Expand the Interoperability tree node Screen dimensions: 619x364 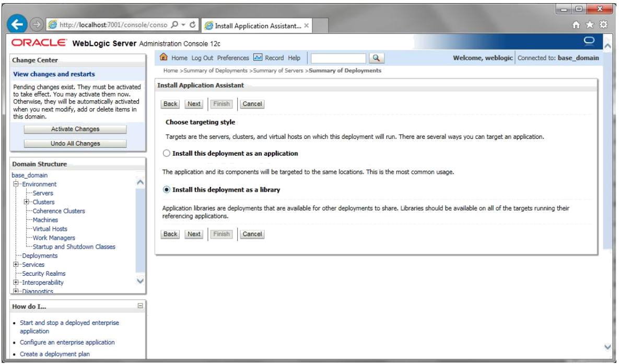[x=16, y=283]
